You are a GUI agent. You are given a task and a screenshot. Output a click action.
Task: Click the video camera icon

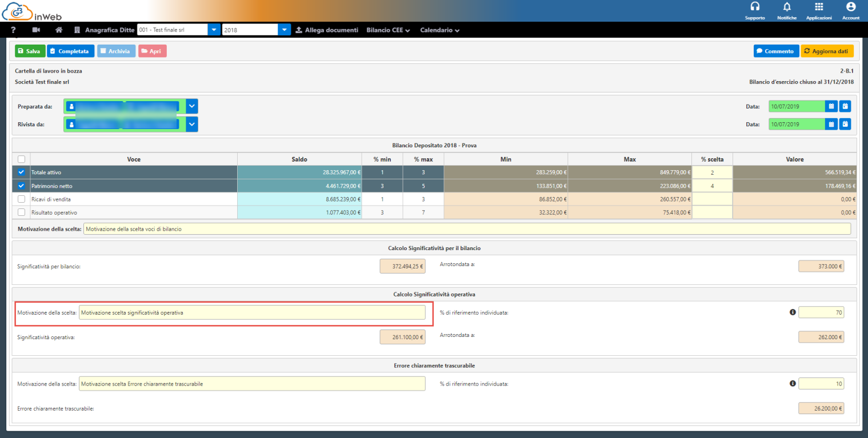click(x=37, y=30)
